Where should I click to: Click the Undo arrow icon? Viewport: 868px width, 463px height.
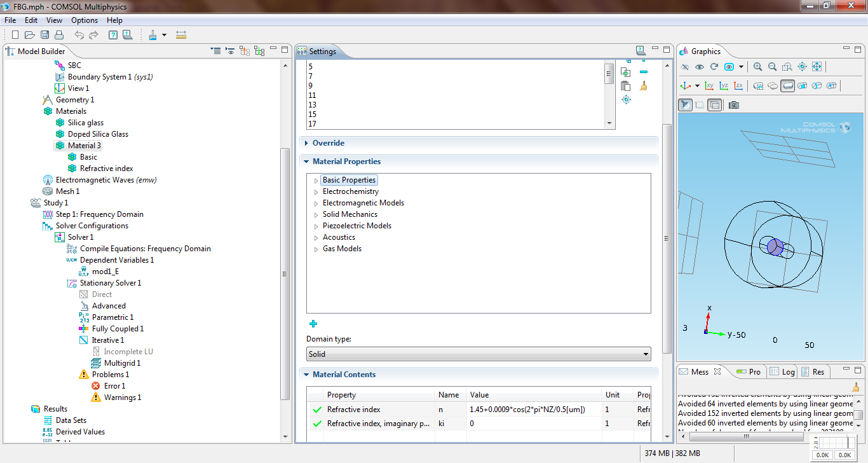(79, 35)
